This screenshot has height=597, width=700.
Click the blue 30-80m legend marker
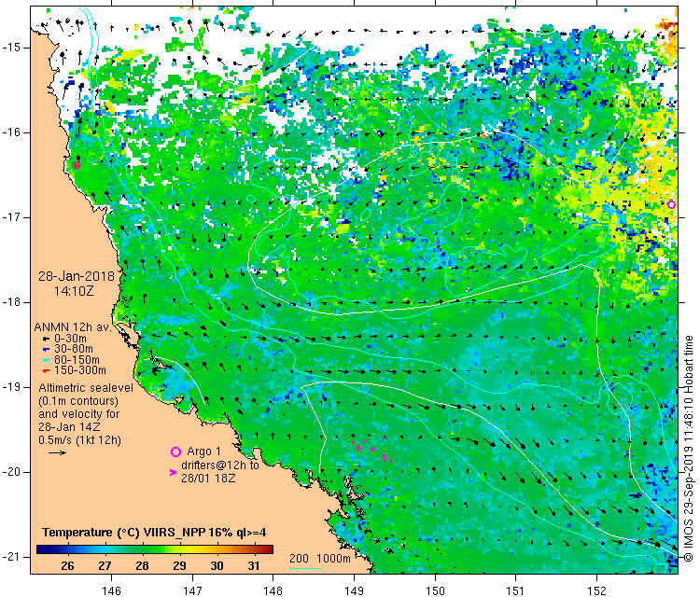coord(46,350)
